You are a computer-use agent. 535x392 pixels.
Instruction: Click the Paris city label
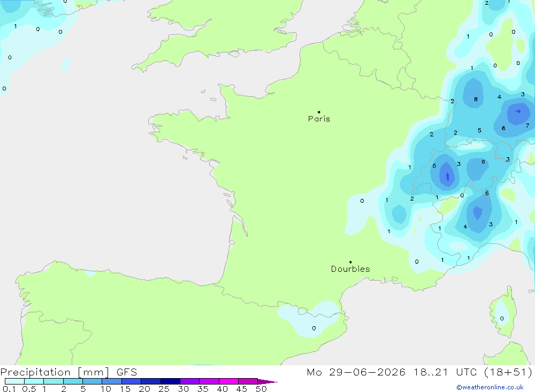[x=319, y=119]
